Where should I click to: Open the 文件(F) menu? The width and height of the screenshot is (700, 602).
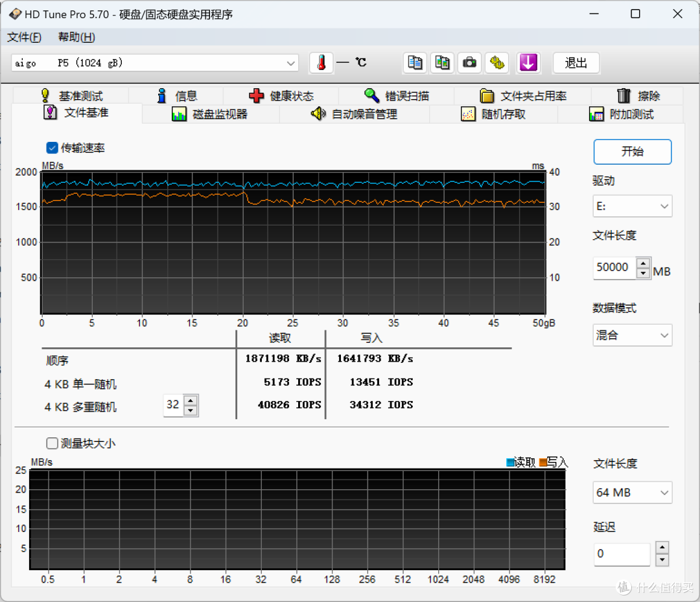pyautogui.click(x=25, y=37)
